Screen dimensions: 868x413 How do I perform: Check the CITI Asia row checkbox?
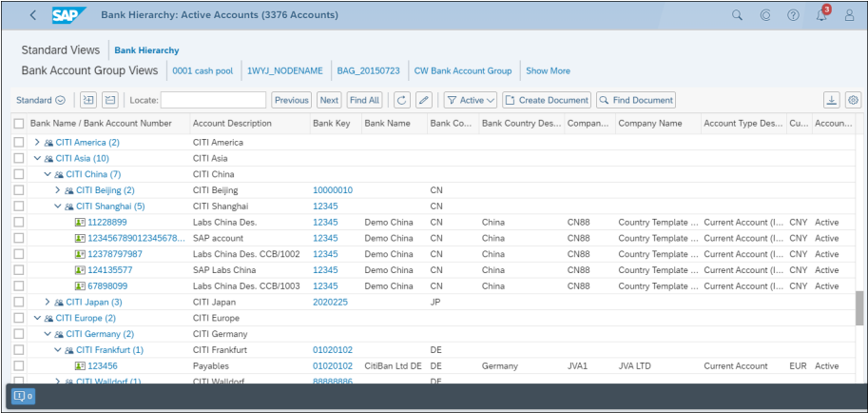19,158
